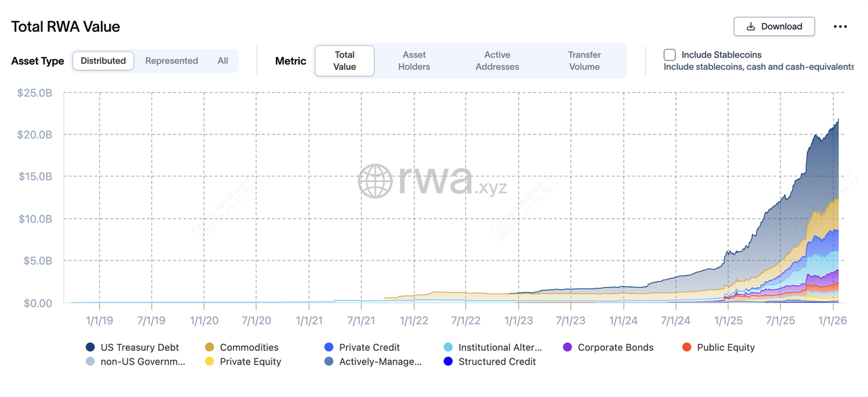Click the Structured Credit legend dot
868x397 pixels.
pyautogui.click(x=448, y=362)
